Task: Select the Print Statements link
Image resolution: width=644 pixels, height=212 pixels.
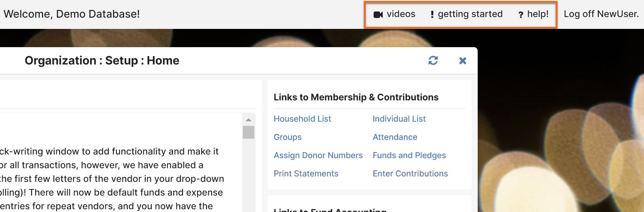Action: 306,174
